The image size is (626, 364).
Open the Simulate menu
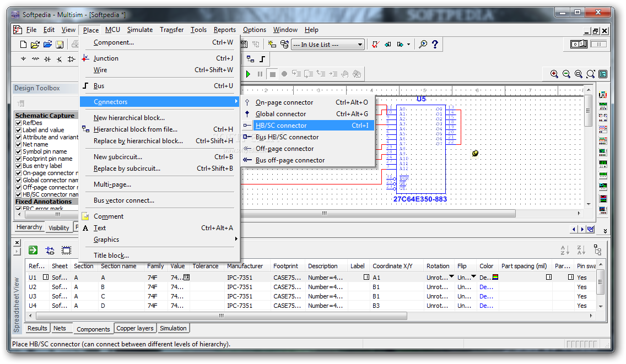140,30
